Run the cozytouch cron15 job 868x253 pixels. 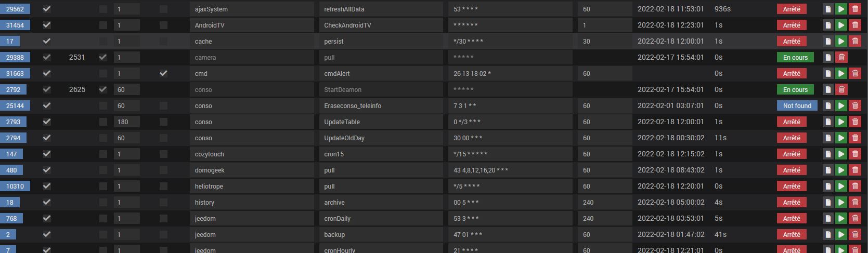841,154
